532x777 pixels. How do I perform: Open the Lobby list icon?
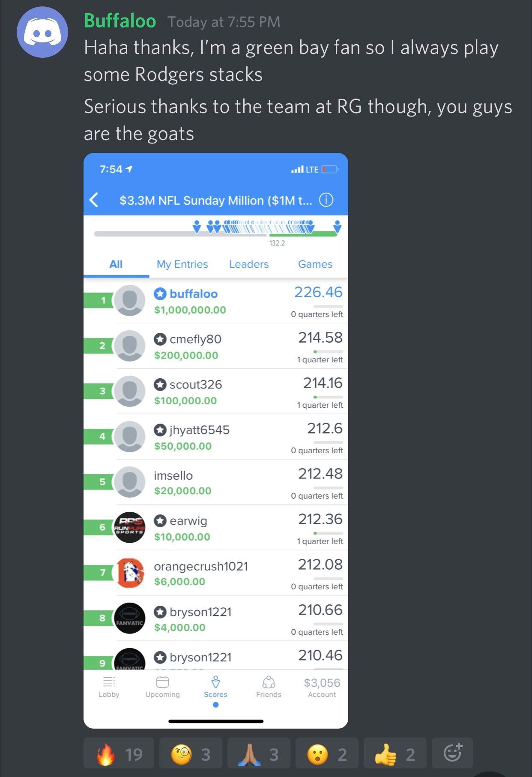[x=109, y=681]
